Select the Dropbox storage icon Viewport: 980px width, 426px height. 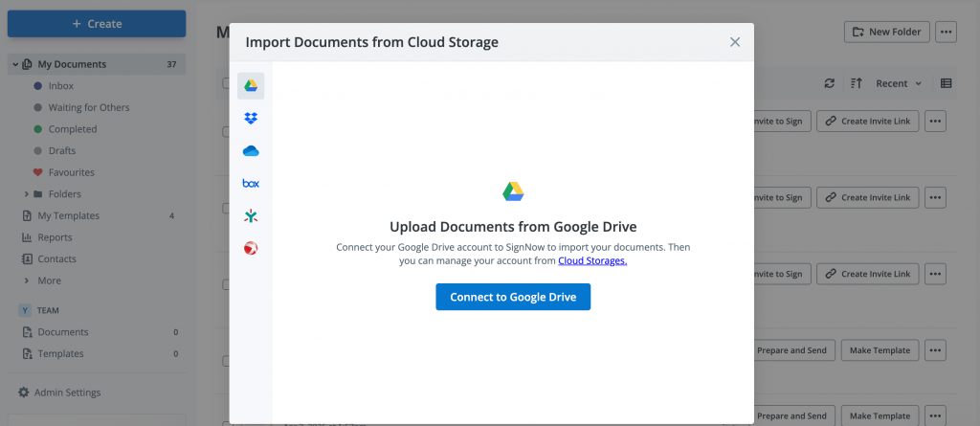[251, 119]
